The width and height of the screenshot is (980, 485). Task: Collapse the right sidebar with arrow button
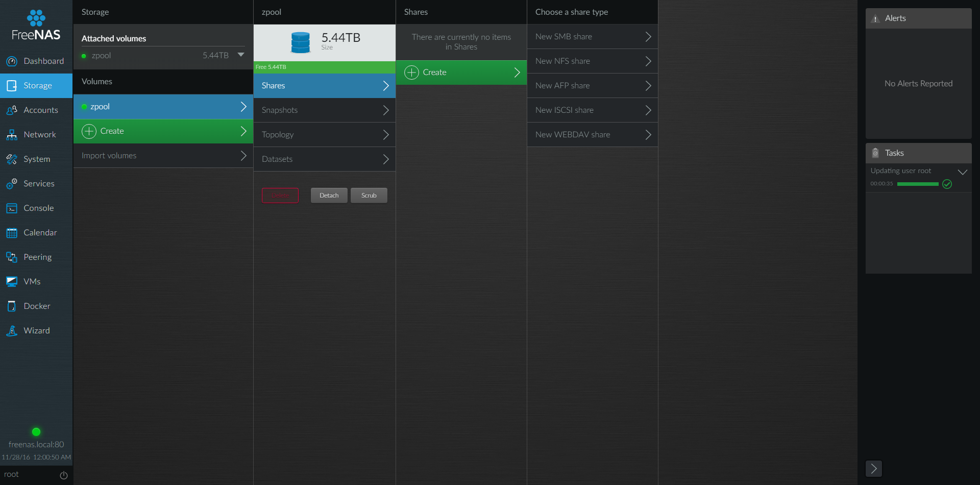[874, 469]
